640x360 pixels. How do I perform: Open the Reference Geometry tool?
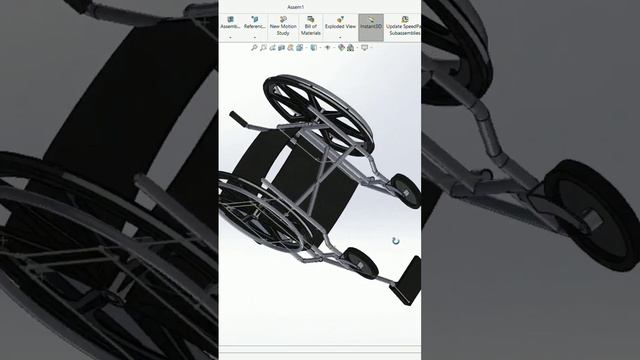coord(255,23)
